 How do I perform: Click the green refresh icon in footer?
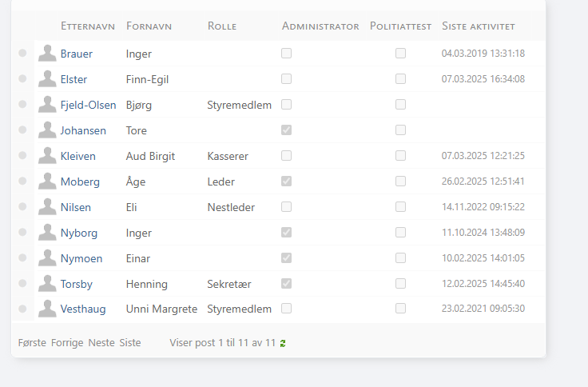[283, 343]
